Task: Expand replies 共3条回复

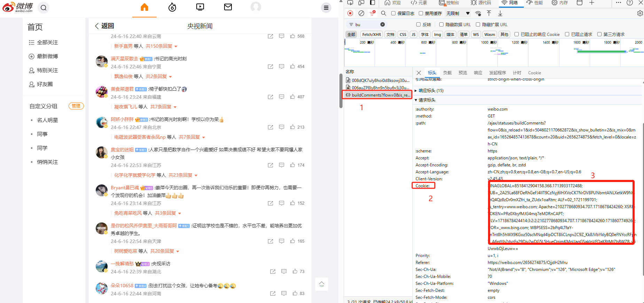Action: [168, 213]
